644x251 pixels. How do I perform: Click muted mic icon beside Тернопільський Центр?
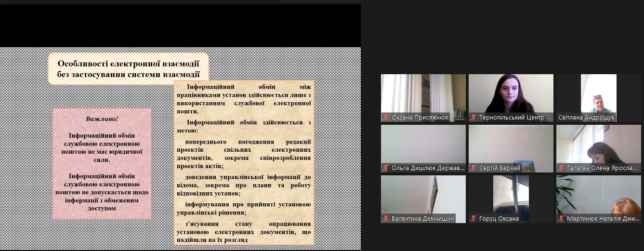click(473, 118)
